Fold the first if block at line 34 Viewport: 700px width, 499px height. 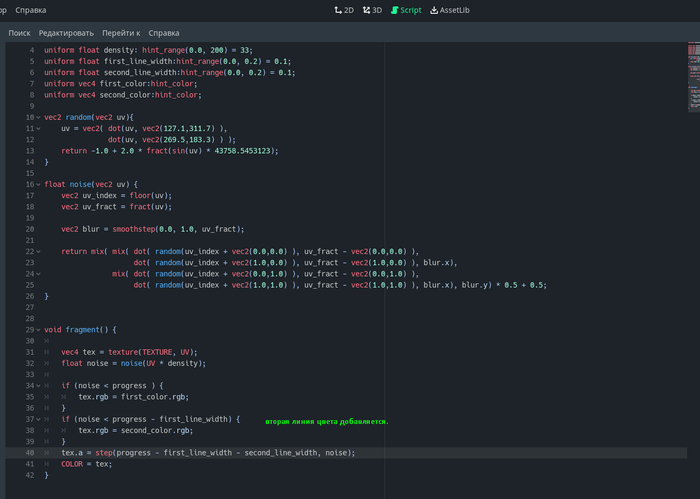[x=38, y=385]
